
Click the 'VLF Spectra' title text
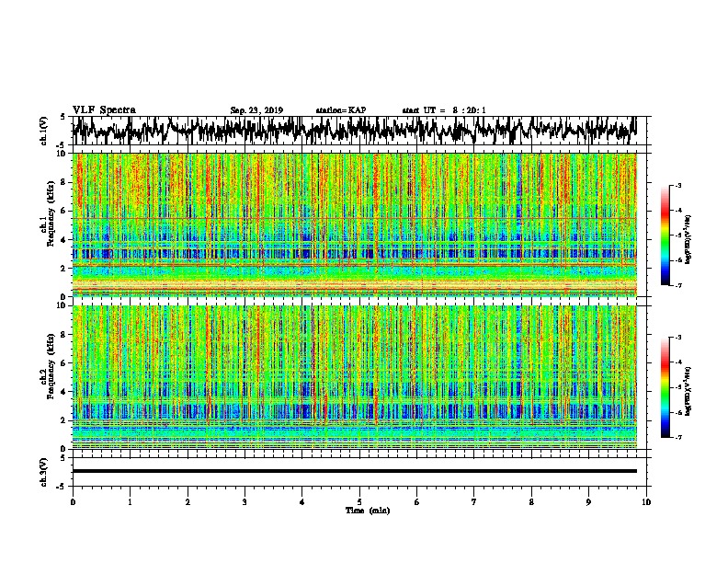pyautogui.click(x=104, y=110)
